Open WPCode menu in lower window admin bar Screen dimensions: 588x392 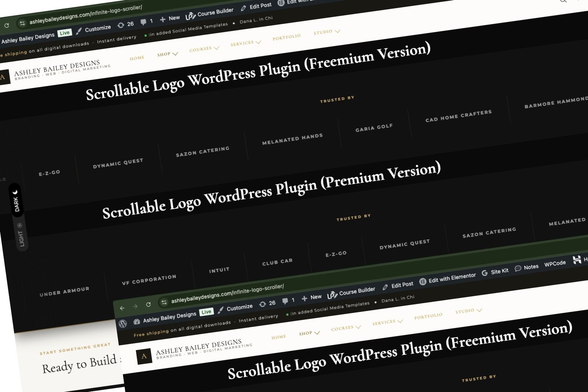pos(555,264)
